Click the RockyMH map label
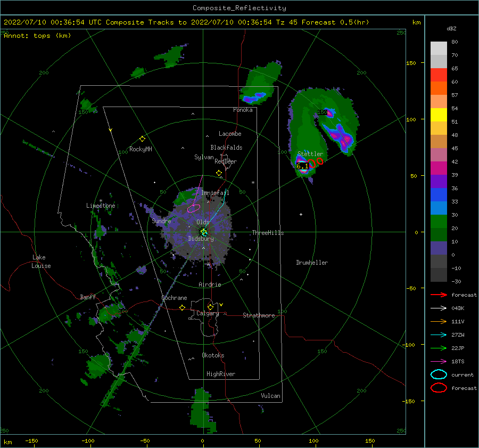The height and width of the screenshot is (448, 479). point(141,149)
